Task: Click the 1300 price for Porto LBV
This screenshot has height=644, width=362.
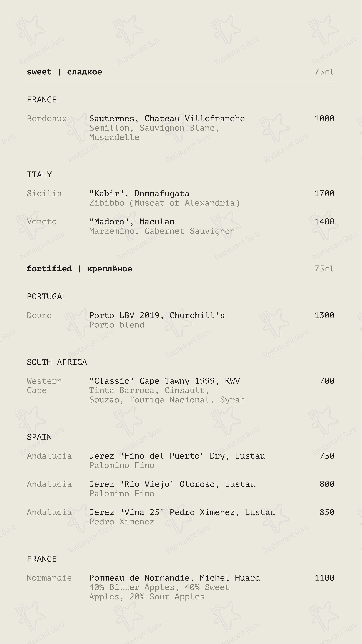Action: (x=324, y=315)
